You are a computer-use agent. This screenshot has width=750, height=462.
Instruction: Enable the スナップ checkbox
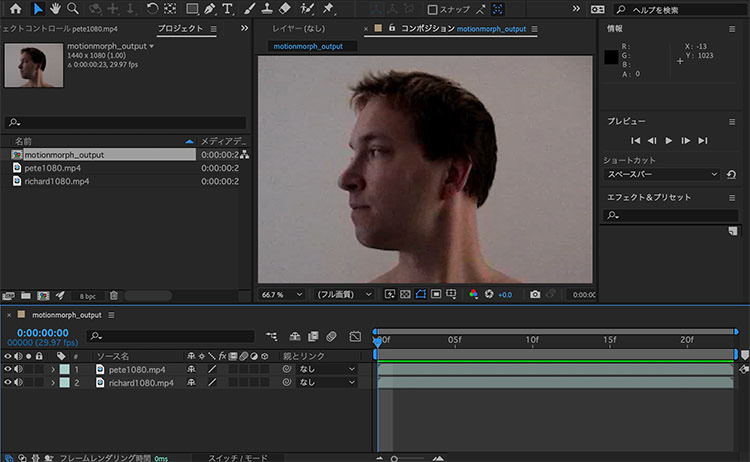pos(432,9)
